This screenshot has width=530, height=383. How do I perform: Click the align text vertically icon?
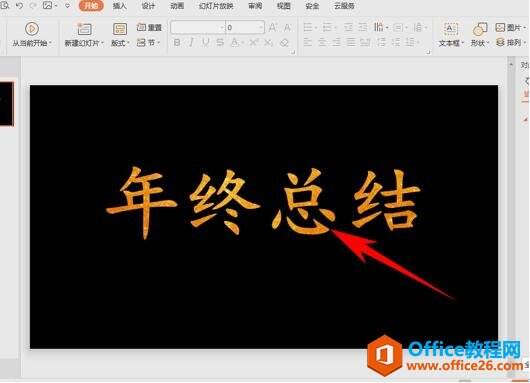pyautogui.click(x=398, y=27)
